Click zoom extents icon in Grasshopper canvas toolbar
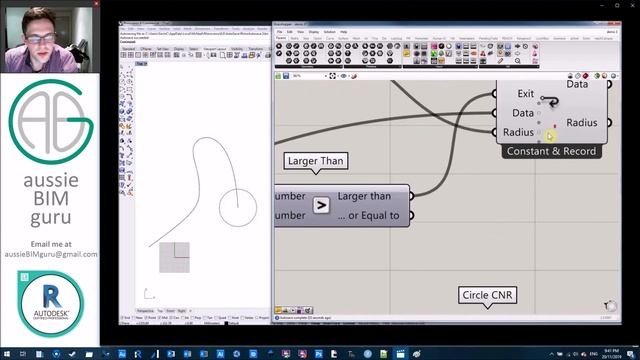The height and width of the screenshot is (360, 640). [333, 76]
